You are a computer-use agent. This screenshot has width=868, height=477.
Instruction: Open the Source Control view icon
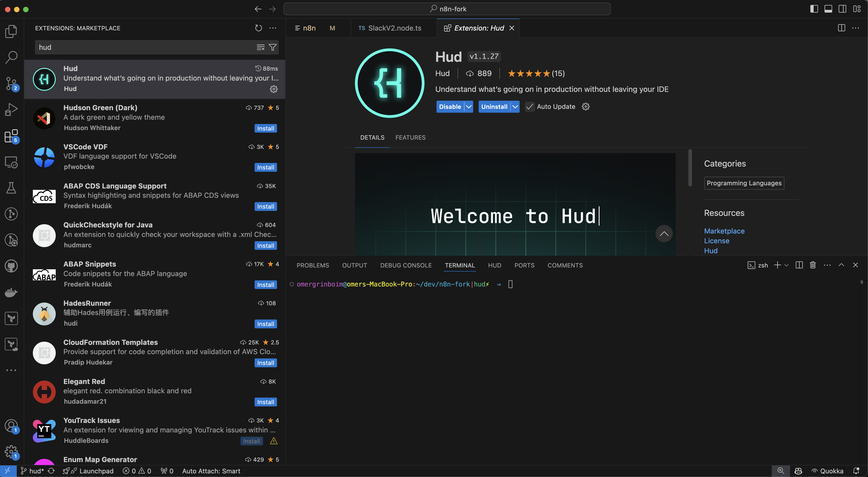(x=11, y=83)
